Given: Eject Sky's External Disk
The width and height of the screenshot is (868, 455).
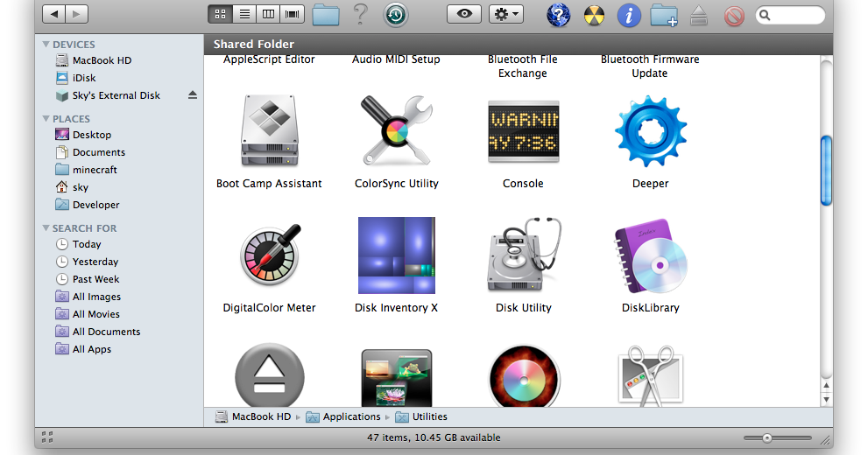Looking at the screenshot, I should pyautogui.click(x=193, y=95).
